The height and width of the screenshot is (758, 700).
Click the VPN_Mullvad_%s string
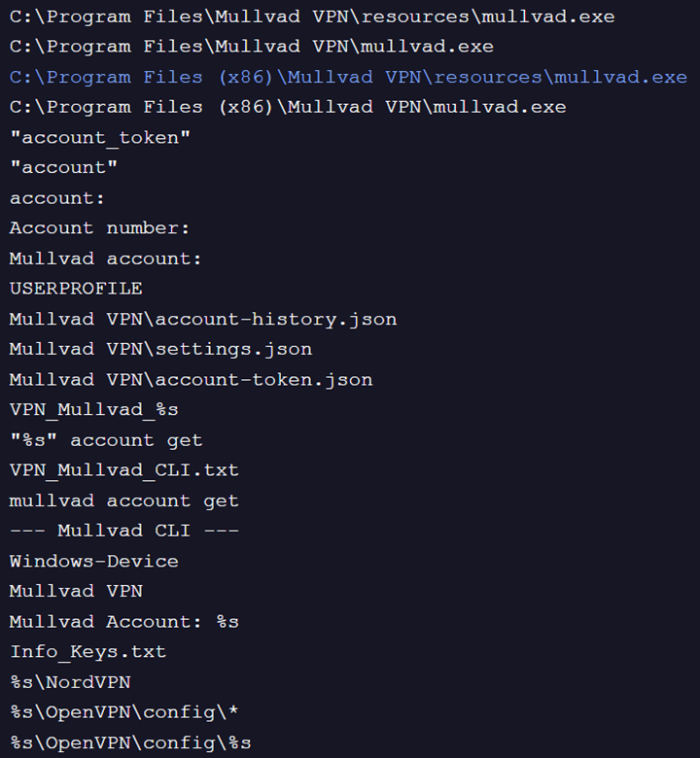pos(94,409)
